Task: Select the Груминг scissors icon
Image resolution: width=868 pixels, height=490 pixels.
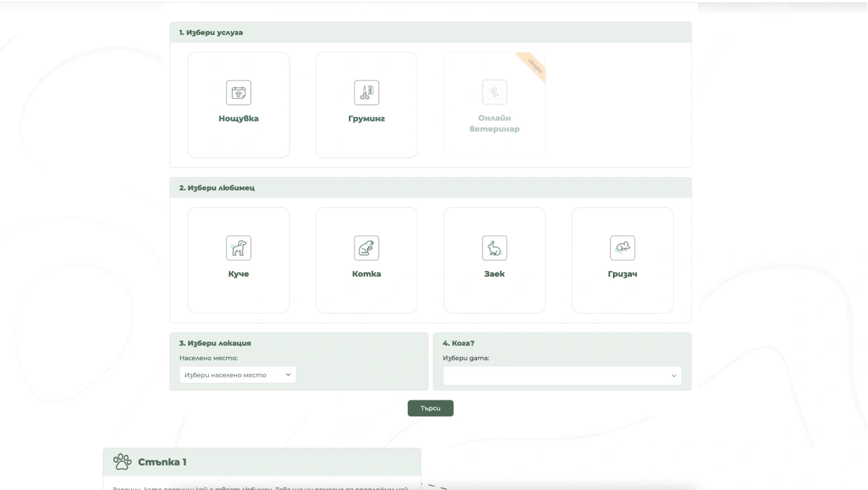Action: (366, 92)
